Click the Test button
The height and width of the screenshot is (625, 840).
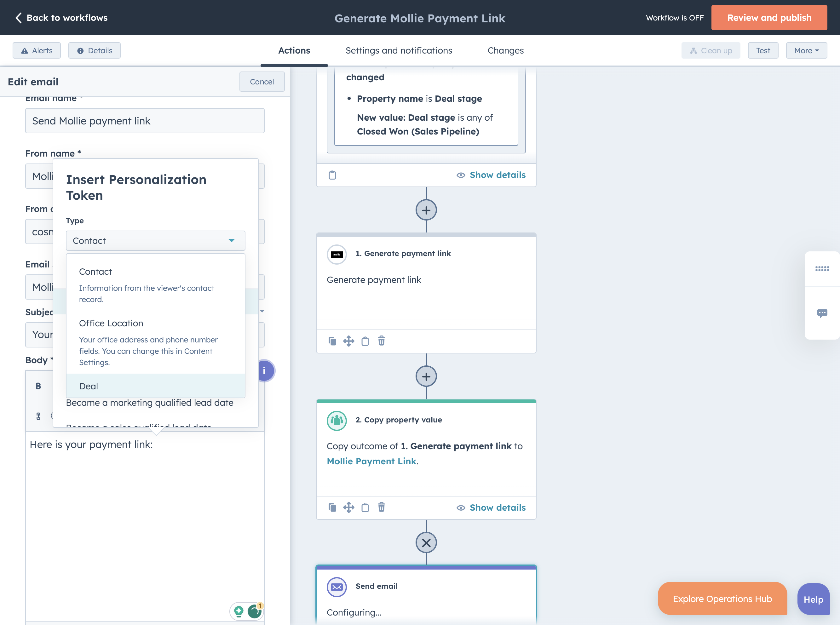tap(763, 50)
